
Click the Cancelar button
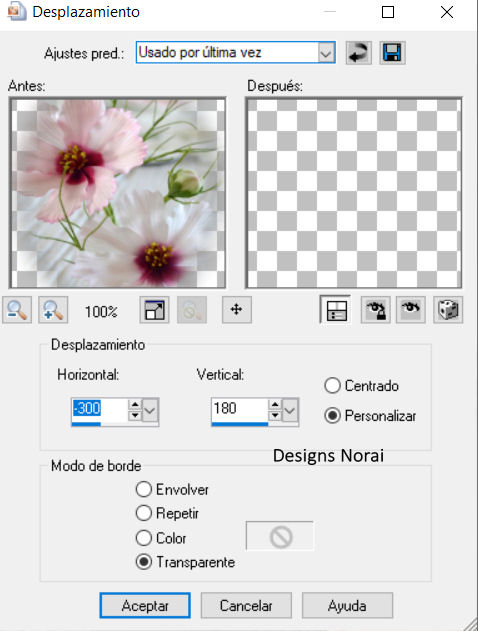[x=246, y=605]
